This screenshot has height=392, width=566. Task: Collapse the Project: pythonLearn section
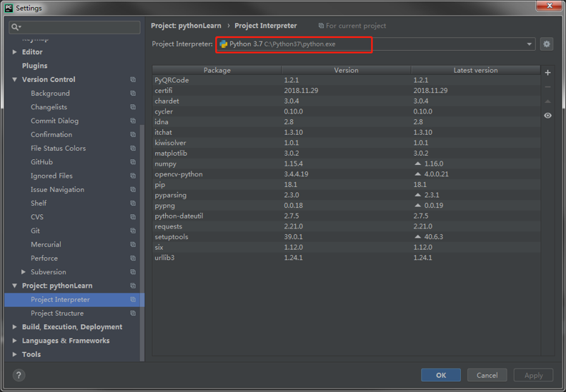pos(14,286)
